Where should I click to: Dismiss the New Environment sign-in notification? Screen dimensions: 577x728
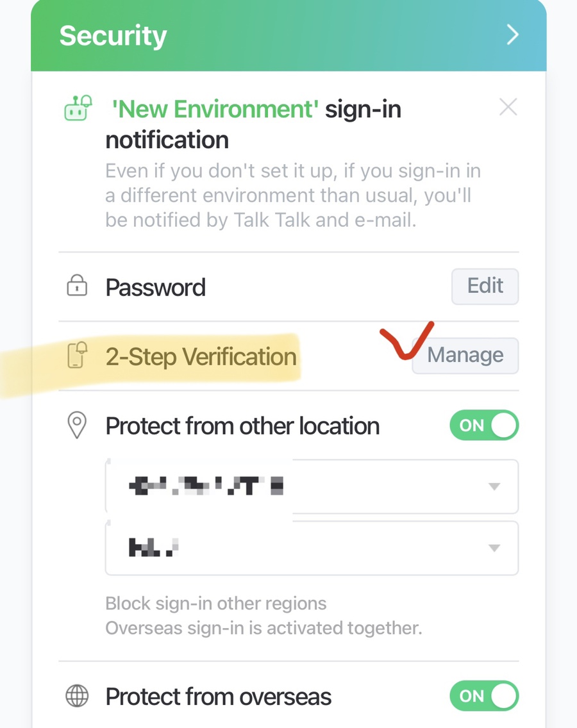508,107
